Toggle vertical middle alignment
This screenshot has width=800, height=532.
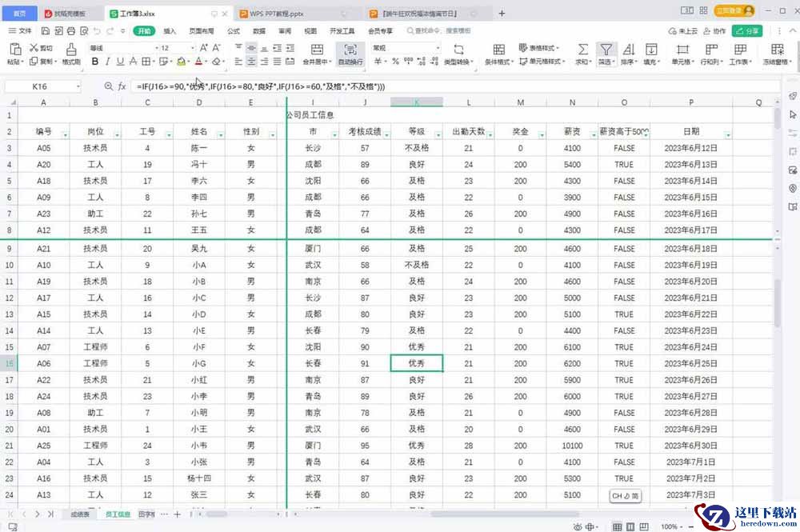coord(251,48)
